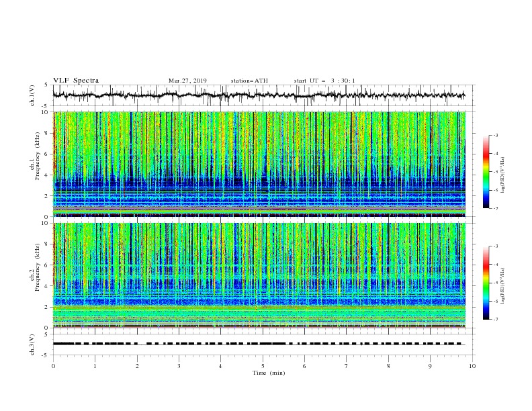Click inside the ch.2 spectrogram panel
Screen dimensions: 532x411
pyautogui.click(x=259, y=275)
